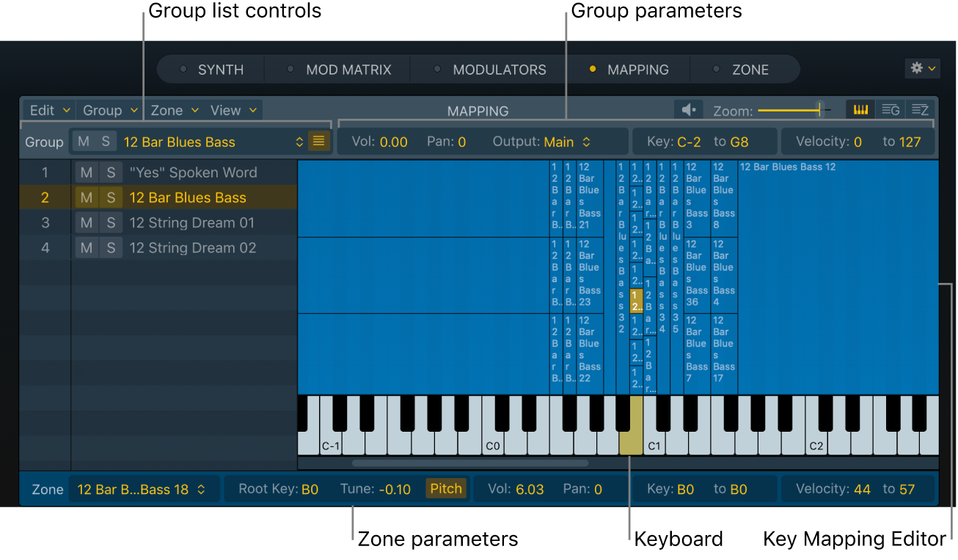Mute the '12 Bar Blues Bass' group
Screen dimensions: 958x560
(86, 197)
